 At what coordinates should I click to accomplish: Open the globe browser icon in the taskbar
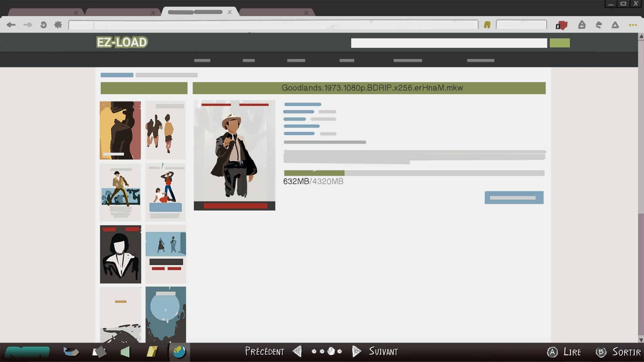click(179, 352)
